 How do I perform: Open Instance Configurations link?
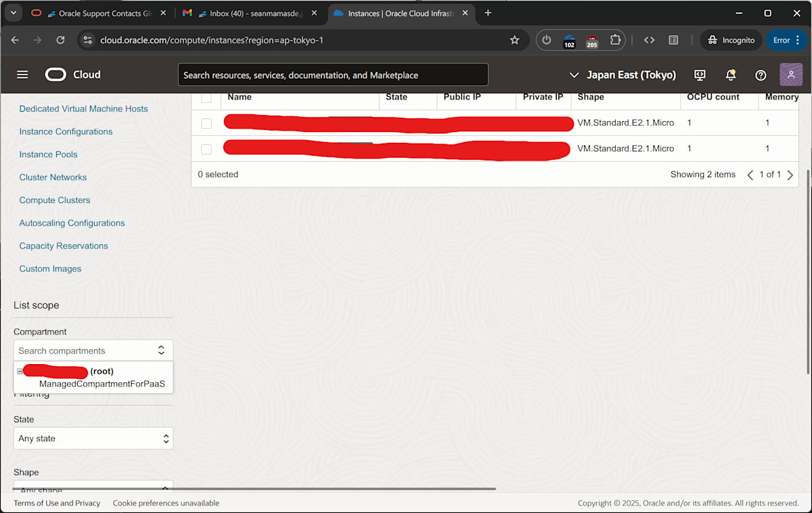click(x=66, y=131)
